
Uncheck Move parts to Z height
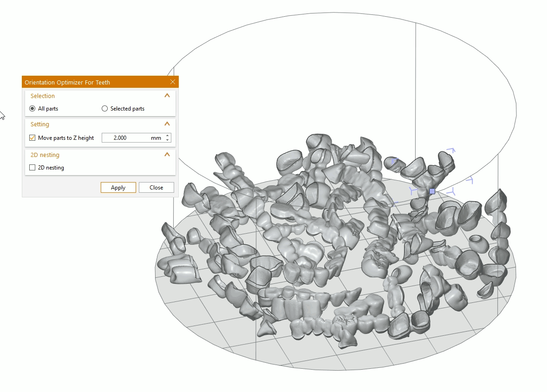pyautogui.click(x=33, y=138)
